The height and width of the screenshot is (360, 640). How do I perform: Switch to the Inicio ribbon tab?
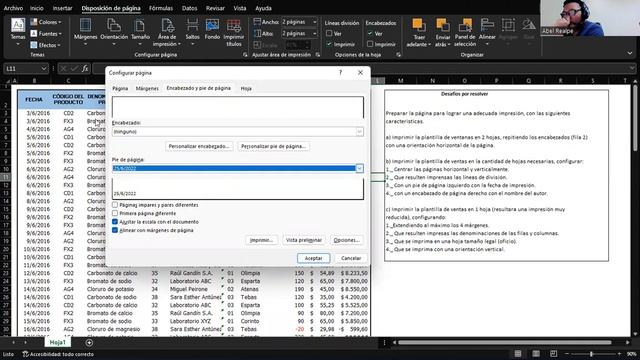tap(36, 8)
